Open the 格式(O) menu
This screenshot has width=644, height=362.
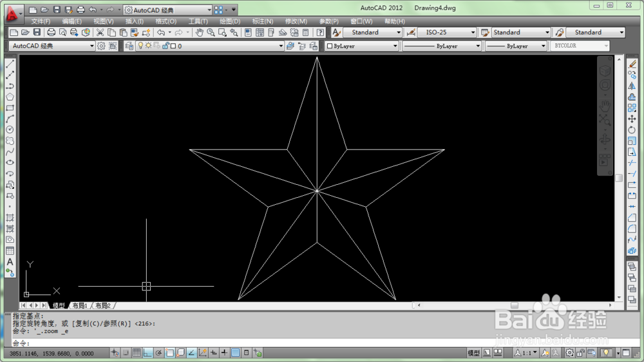(166, 21)
